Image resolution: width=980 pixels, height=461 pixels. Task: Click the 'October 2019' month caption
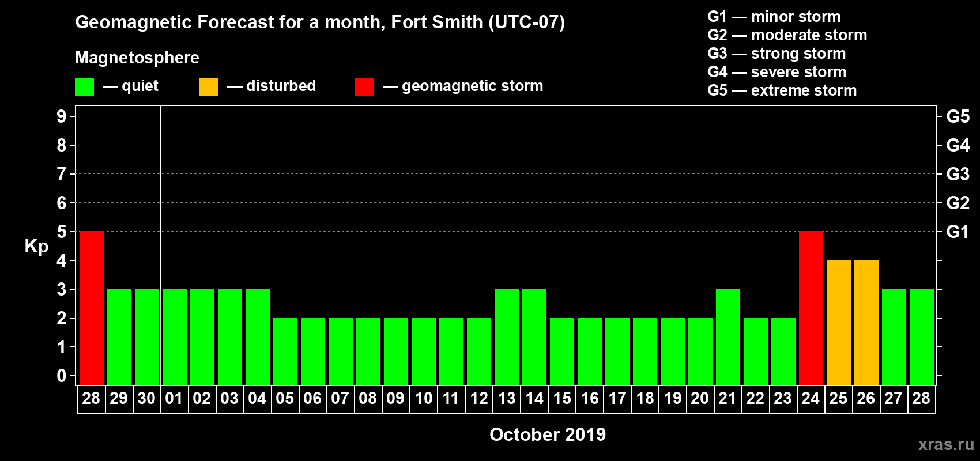click(x=548, y=434)
